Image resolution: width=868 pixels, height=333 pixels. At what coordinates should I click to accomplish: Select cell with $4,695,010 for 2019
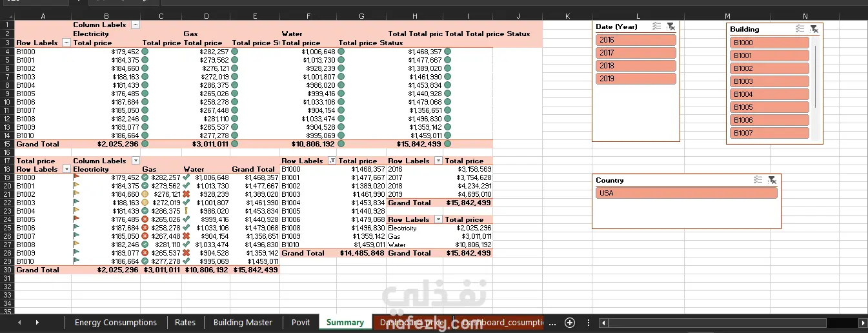pos(469,194)
